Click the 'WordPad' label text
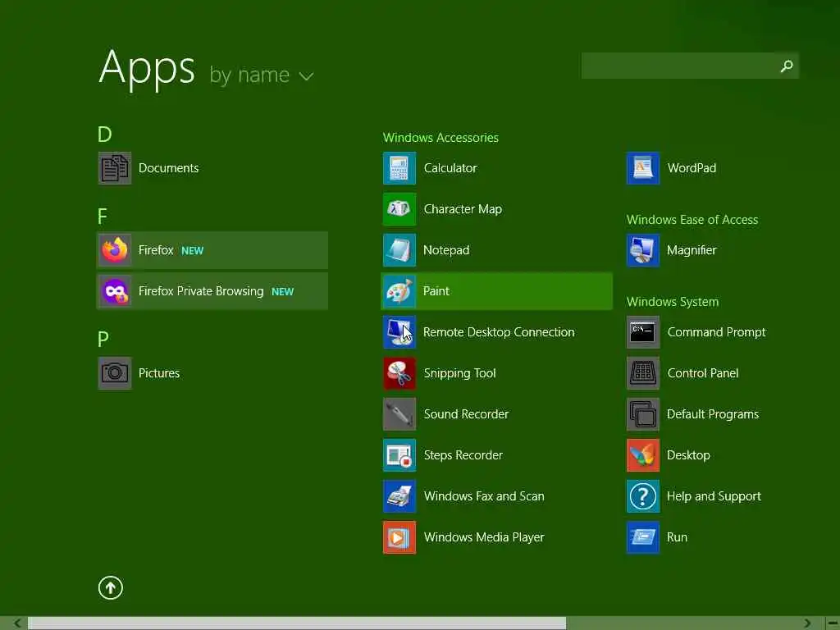Screen dimensions: 840x630 point(691,168)
